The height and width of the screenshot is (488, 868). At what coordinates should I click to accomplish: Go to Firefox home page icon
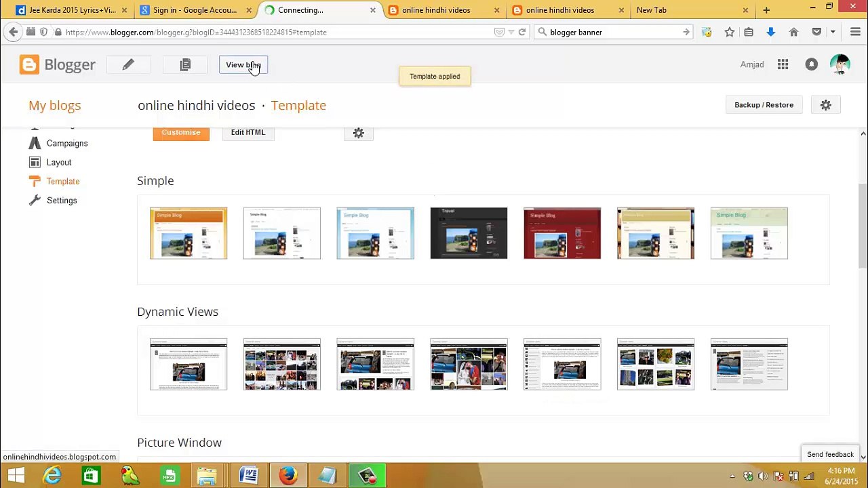[794, 32]
